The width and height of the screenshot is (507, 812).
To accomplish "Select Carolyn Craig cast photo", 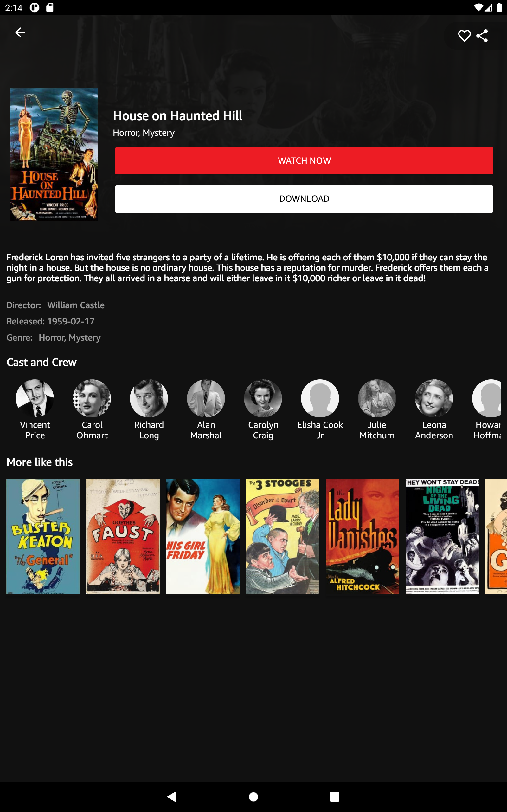I will click(x=263, y=398).
